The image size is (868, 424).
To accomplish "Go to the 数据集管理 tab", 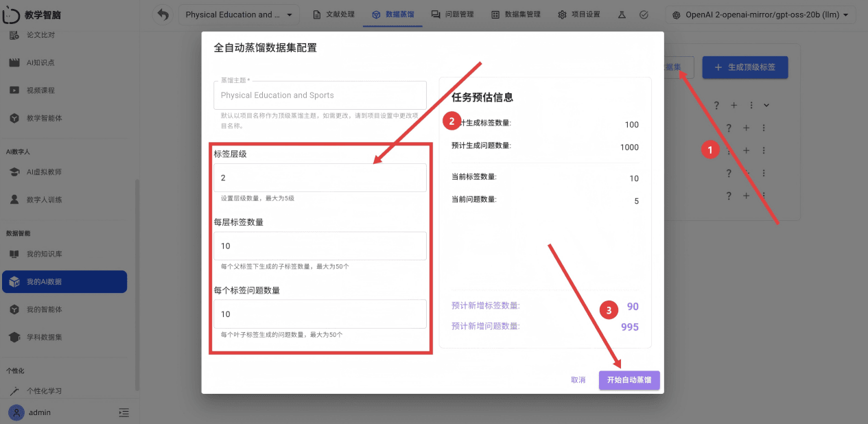I will coord(516,14).
